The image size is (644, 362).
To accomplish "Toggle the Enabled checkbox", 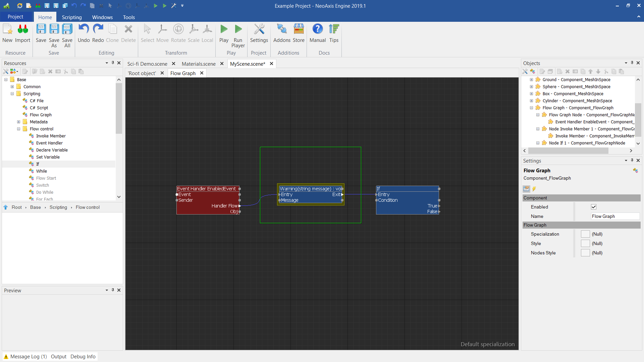I will point(594,207).
